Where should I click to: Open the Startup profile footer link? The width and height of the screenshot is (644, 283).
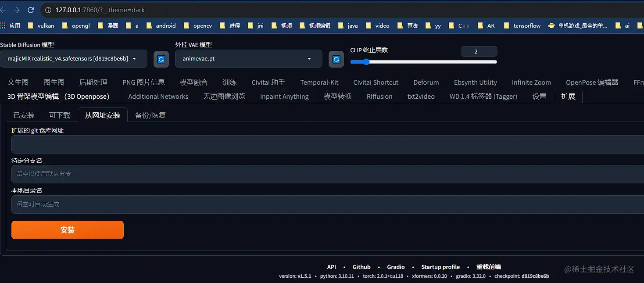click(440, 267)
